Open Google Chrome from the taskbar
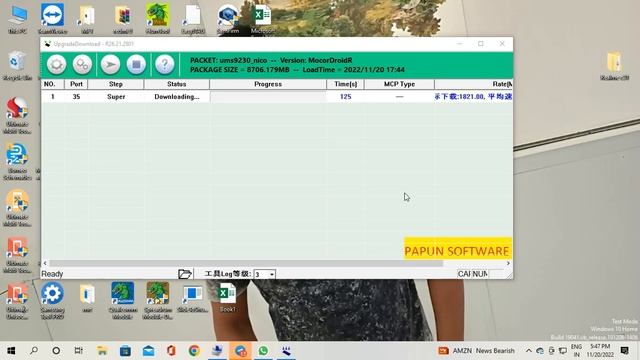Image resolution: width=640 pixels, height=360 pixels. 194,351
